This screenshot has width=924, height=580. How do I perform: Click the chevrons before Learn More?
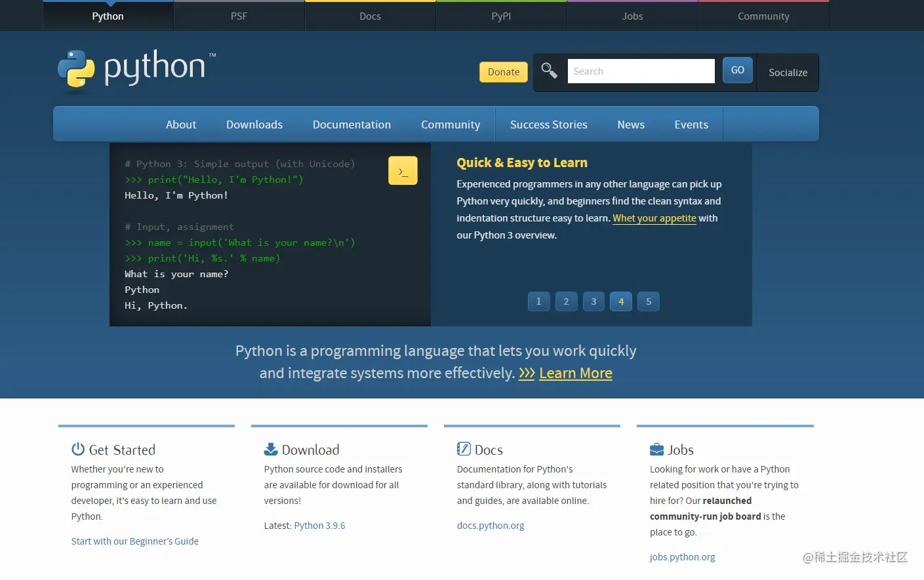[x=527, y=373]
